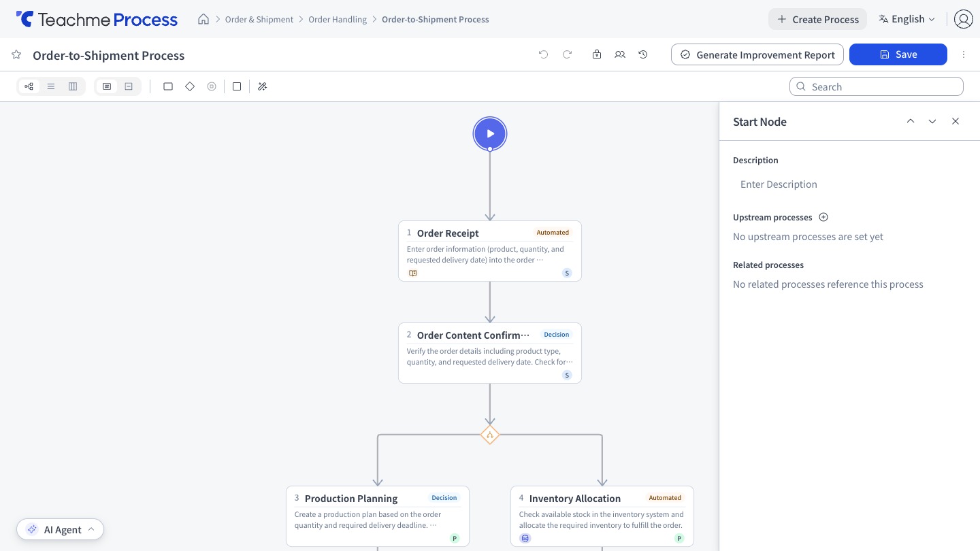Switch to list view mode

[51, 86]
